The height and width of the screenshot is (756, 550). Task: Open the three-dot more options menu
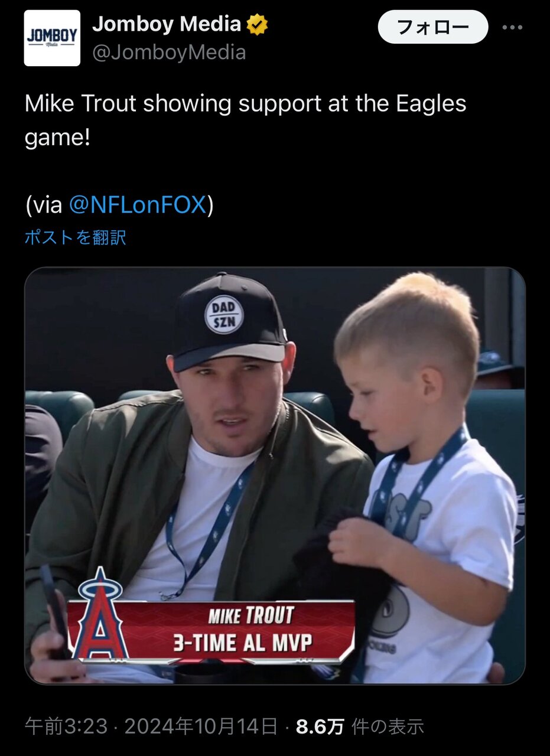point(512,28)
